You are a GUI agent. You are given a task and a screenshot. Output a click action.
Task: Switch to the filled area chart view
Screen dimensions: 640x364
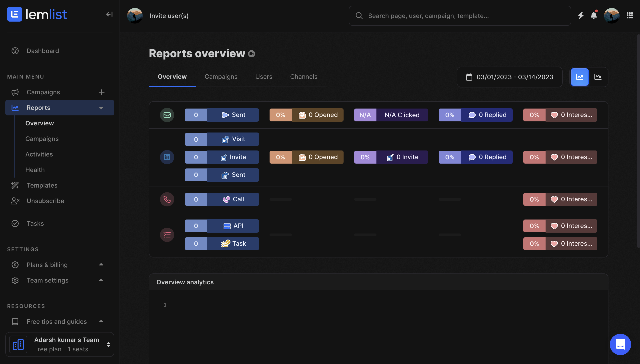[579, 77]
